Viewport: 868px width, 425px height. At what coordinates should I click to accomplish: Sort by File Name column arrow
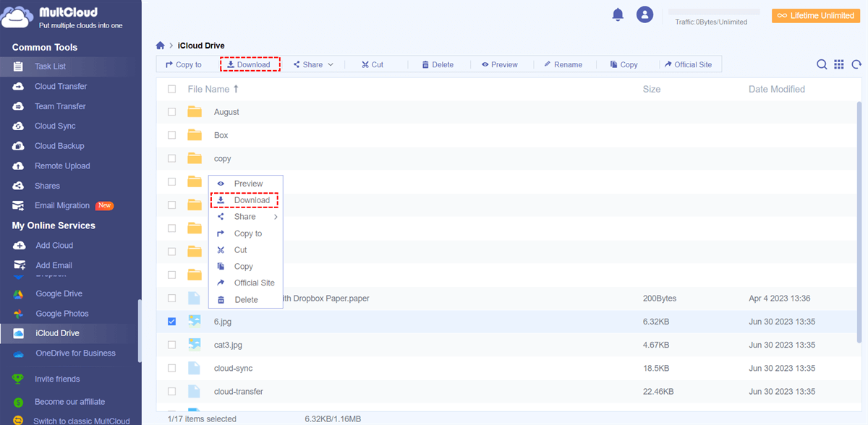pyautogui.click(x=236, y=89)
